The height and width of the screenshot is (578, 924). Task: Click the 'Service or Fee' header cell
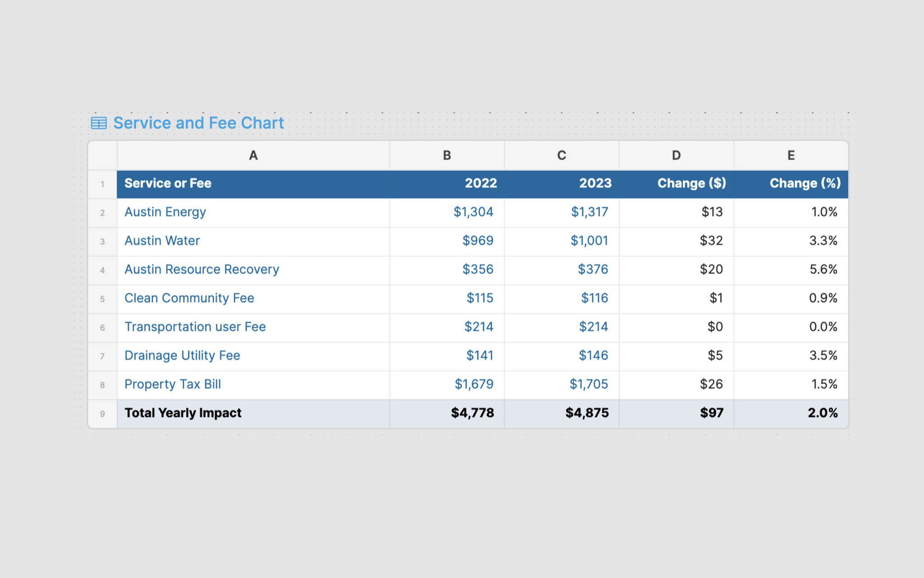click(254, 184)
